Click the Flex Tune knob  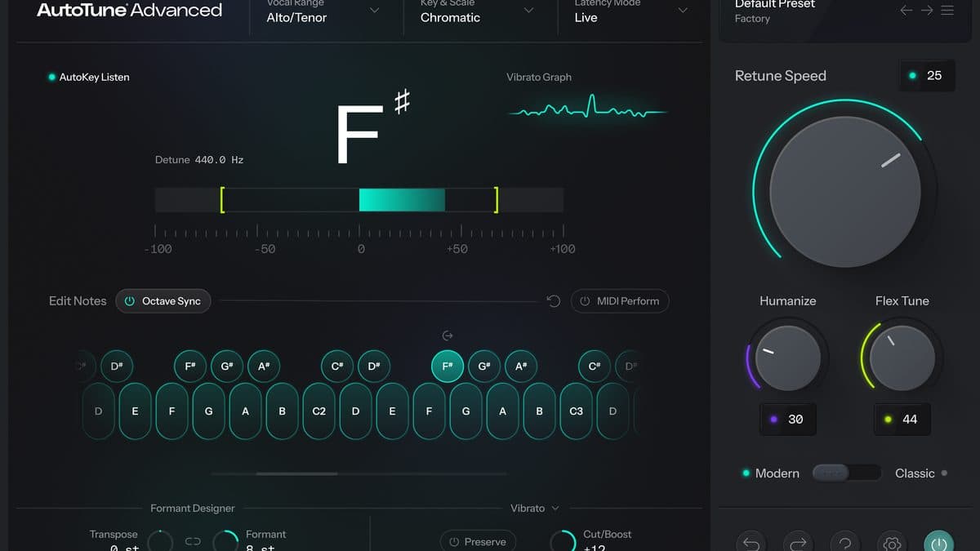point(902,358)
